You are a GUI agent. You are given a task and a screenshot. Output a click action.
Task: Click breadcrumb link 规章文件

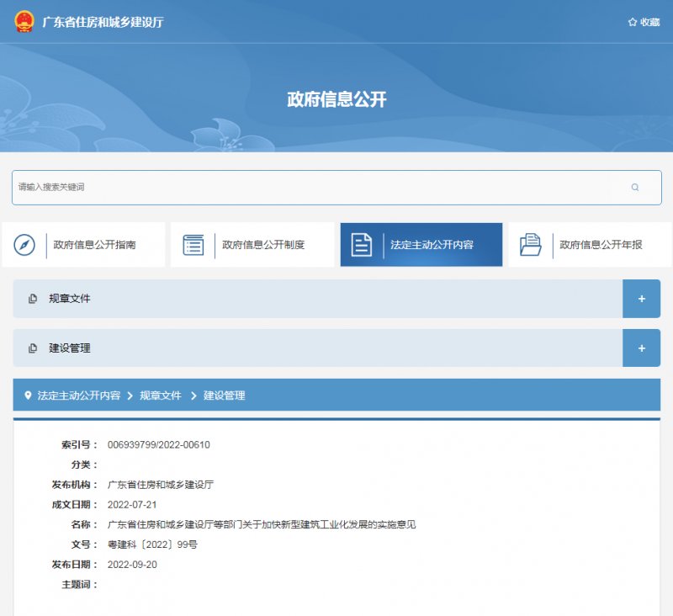[162, 395]
